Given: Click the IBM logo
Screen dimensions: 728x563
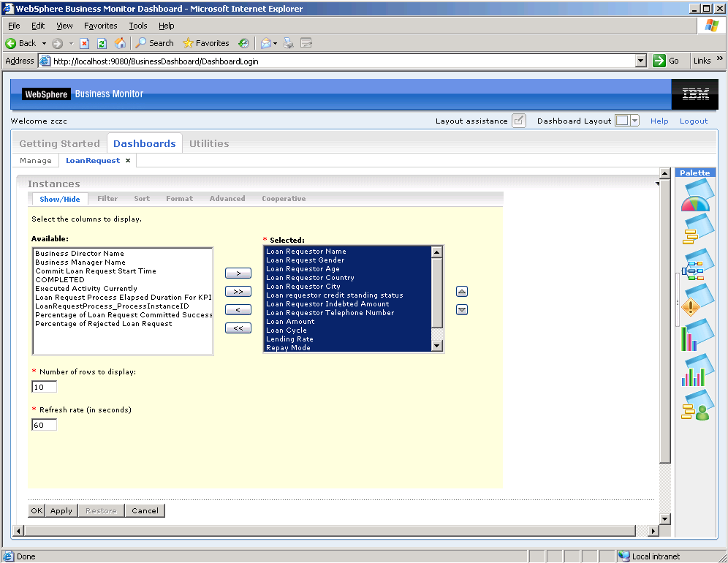Looking at the screenshot, I should click(x=695, y=94).
